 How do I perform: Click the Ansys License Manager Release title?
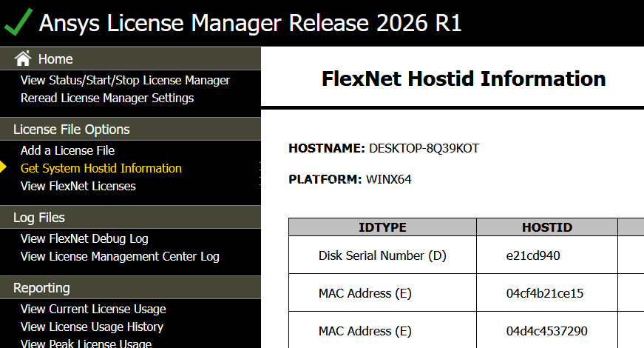pyautogui.click(x=250, y=23)
